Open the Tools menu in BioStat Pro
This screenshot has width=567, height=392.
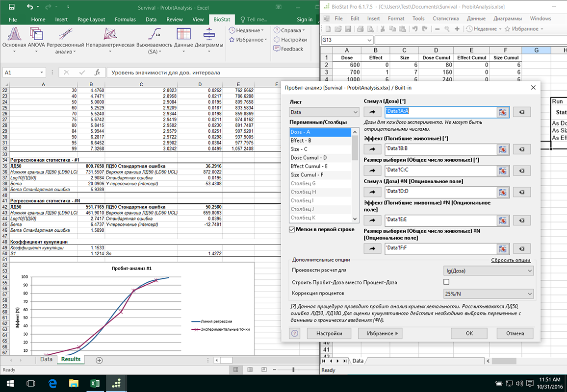[418, 19]
